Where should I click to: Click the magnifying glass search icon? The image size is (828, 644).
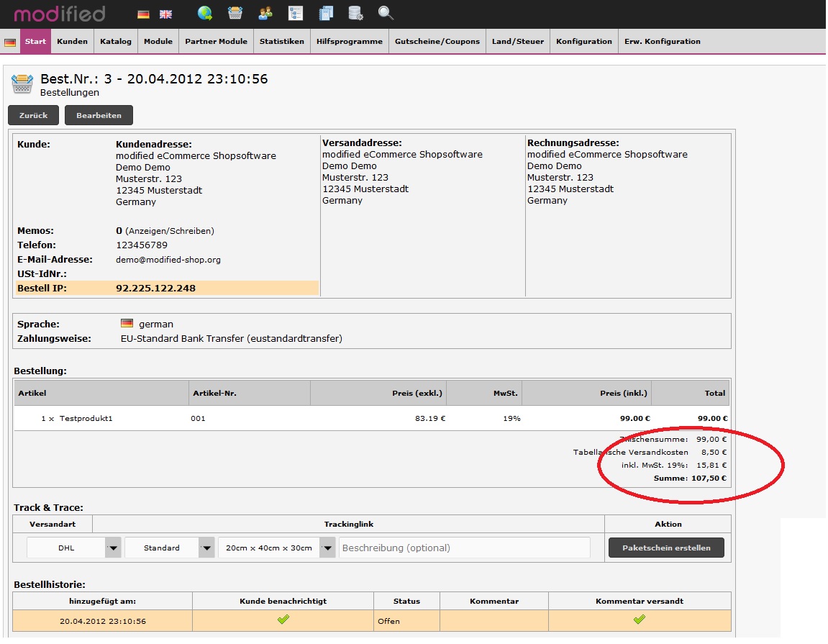386,13
